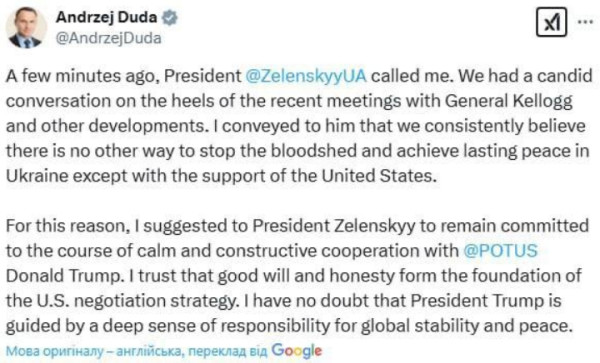600x363 pixels.
Task: Open the Grok explain icon
Action: tap(551, 22)
